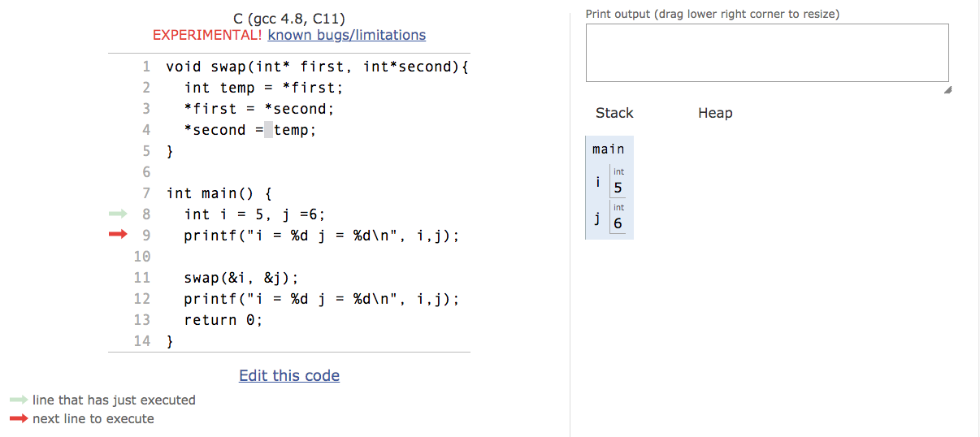This screenshot has width=980, height=437.
Task: Click the swap(&i, &j) code line
Action: tap(241, 278)
